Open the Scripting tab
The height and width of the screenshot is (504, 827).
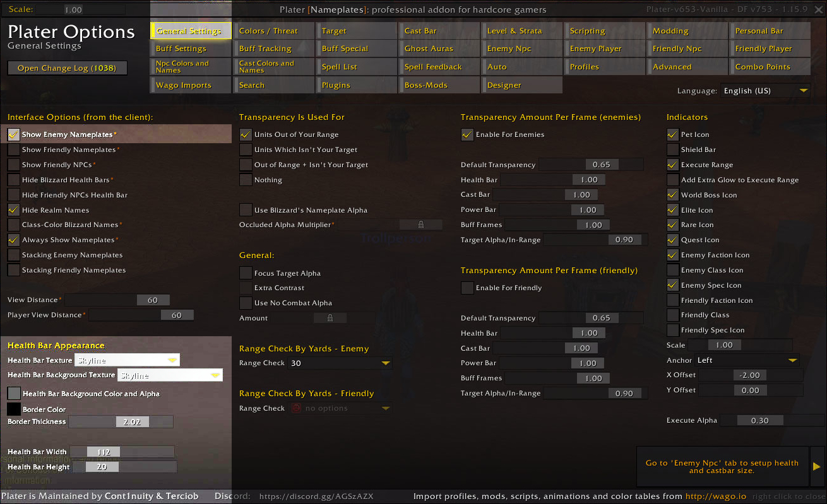point(604,31)
